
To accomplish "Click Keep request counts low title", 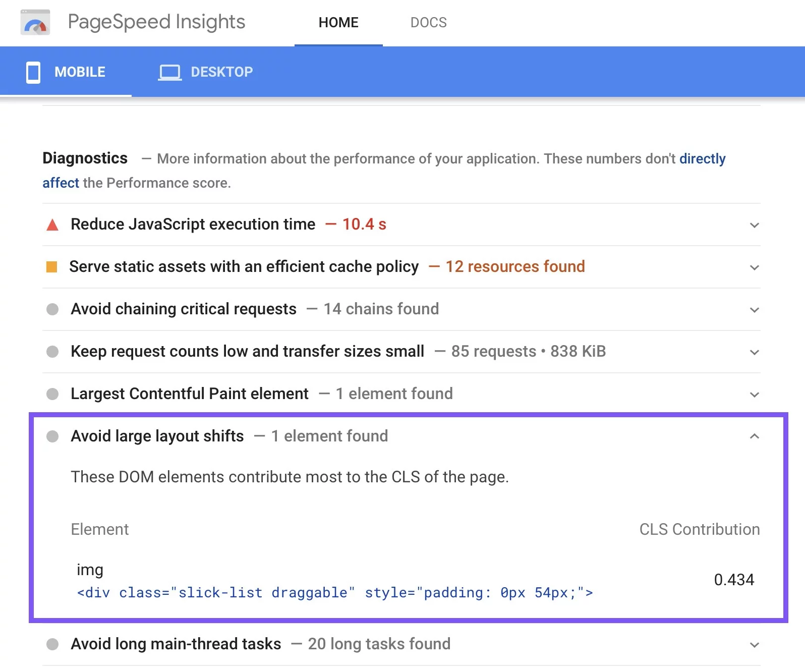I will click(247, 351).
